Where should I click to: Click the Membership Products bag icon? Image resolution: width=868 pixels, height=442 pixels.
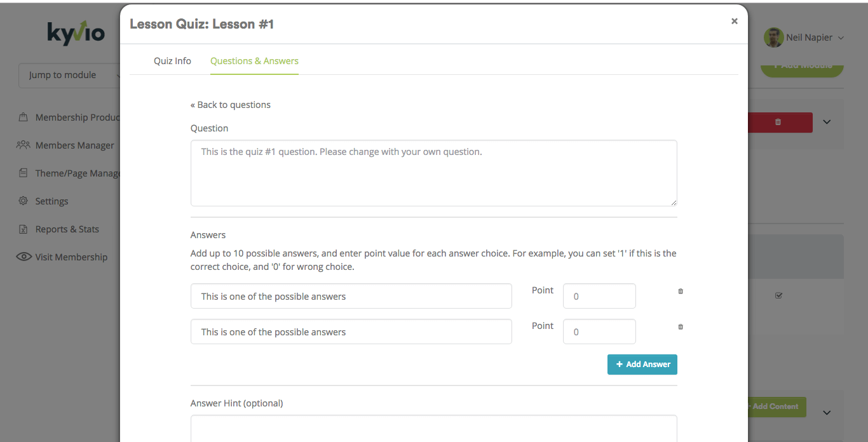23,117
